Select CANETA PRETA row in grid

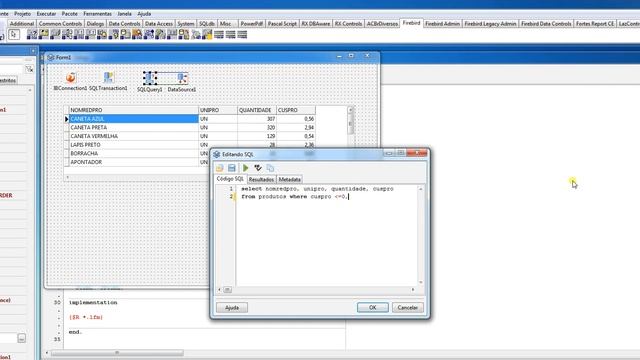[x=190, y=127]
